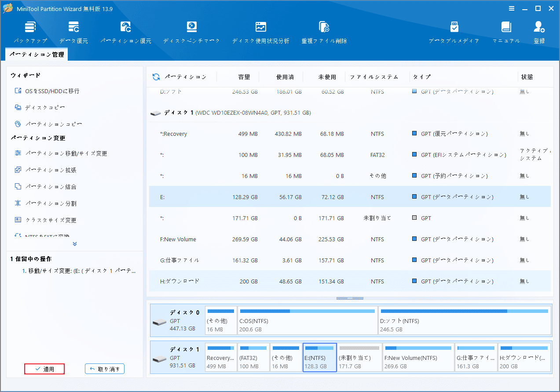Launch ディスクベンチマーク (Disk Benchmark)
560x392 pixels.
tap(191, 33)
